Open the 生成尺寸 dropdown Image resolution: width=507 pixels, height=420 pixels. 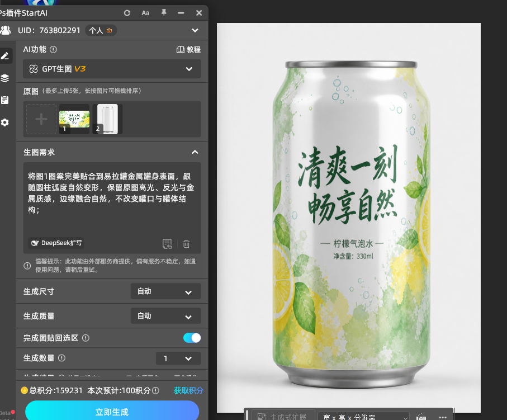(166, 291)
